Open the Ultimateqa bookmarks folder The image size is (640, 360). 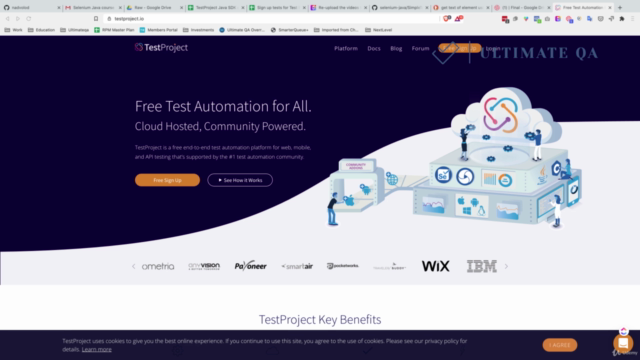[x=74, y=30]
